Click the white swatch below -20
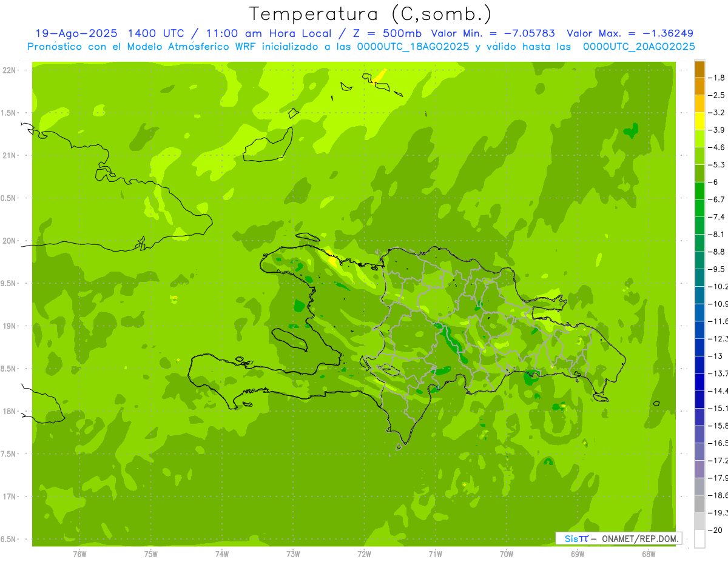Image resolution: width=728 pixels, height=562 pixels. [699, 538]
